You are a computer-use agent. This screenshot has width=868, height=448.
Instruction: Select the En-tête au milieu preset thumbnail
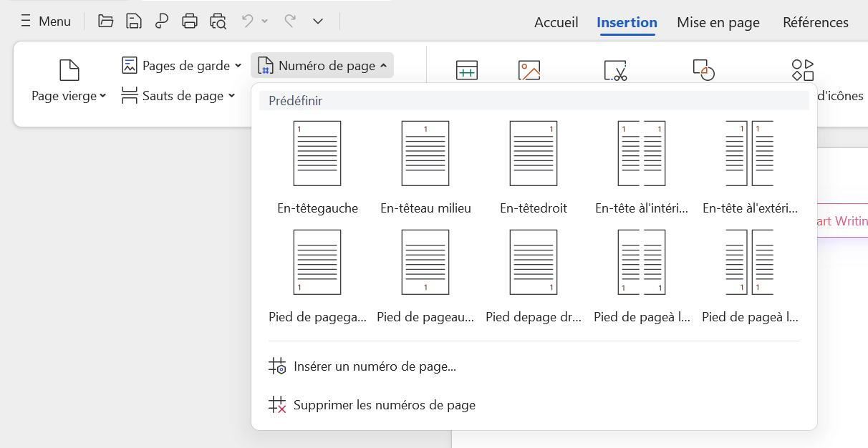[425, 153]
